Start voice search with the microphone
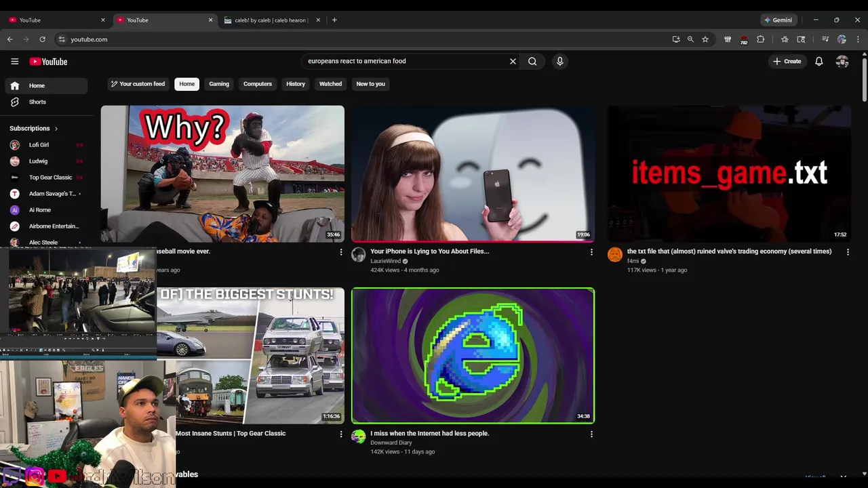 coord(559,61)
